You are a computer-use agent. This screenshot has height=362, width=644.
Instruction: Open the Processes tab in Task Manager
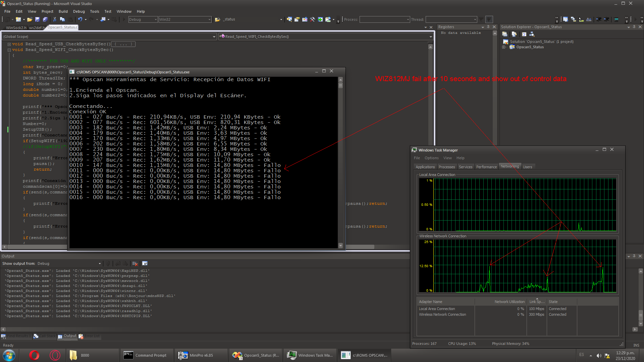coord(447,167)
